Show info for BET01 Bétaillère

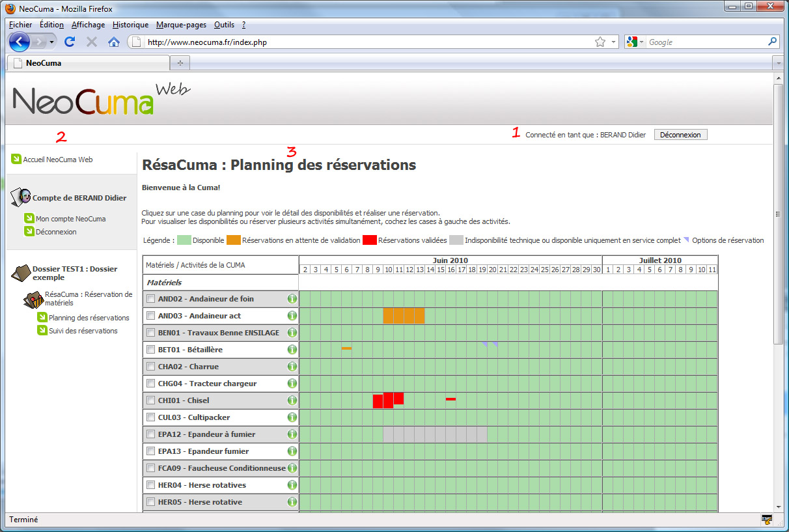click(x=292, y=350)
